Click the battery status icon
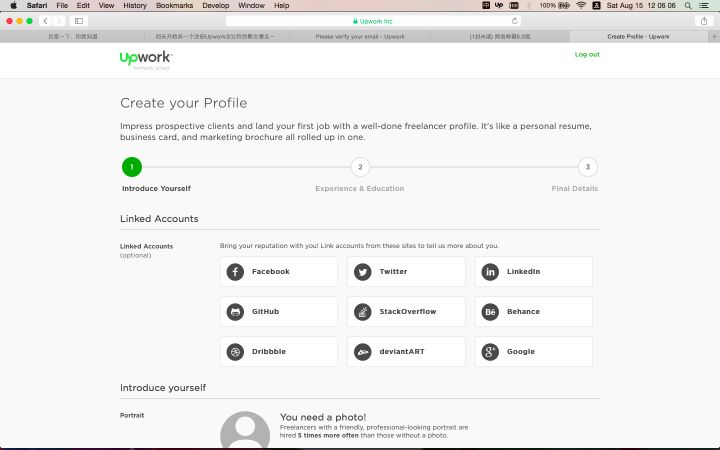The image size is (720, 450). 564,6
